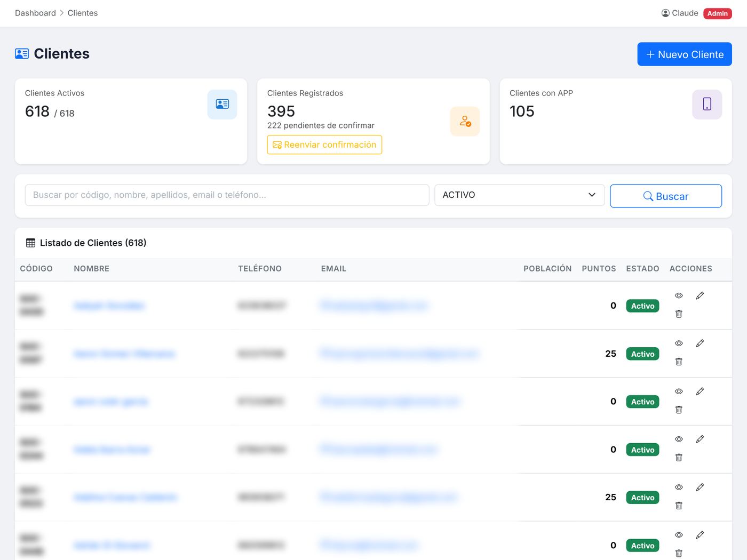Click the eye icon in the fifth client row
This screenshot has height=560, width=747.
point(679,487)
